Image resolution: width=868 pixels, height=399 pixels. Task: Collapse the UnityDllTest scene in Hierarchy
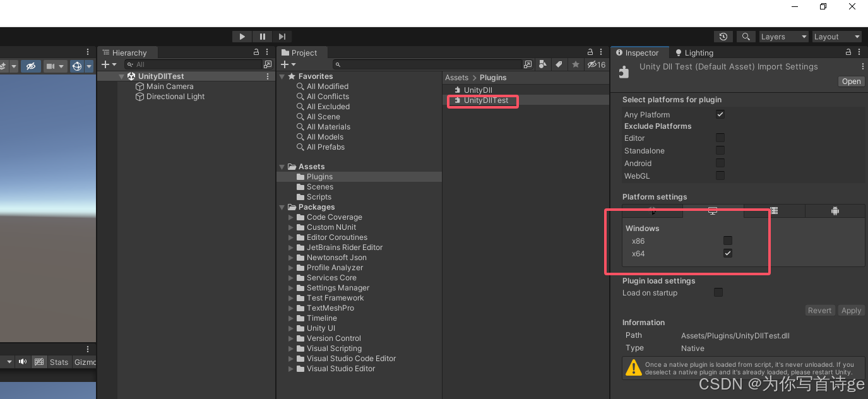click(122, 76)
